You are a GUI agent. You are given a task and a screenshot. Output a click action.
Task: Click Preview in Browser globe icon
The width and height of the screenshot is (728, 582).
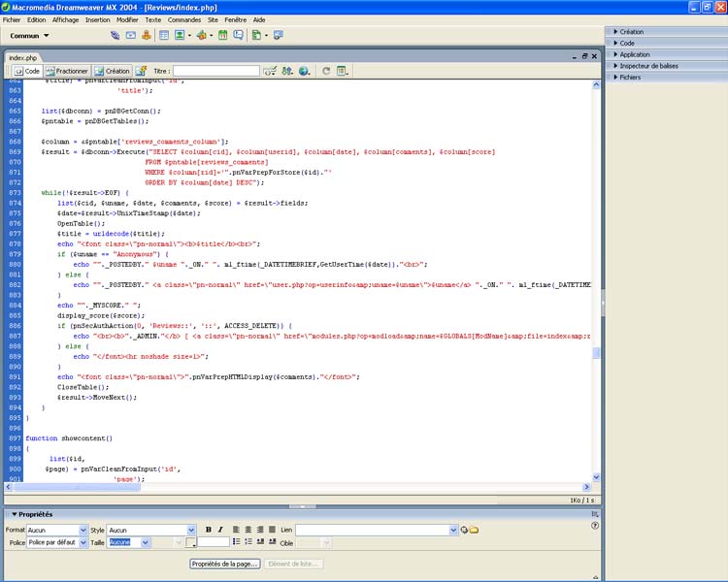click(x=304, y=71)
